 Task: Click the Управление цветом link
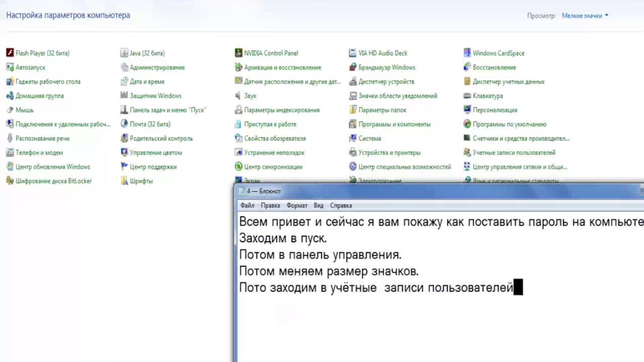point(156,153)
